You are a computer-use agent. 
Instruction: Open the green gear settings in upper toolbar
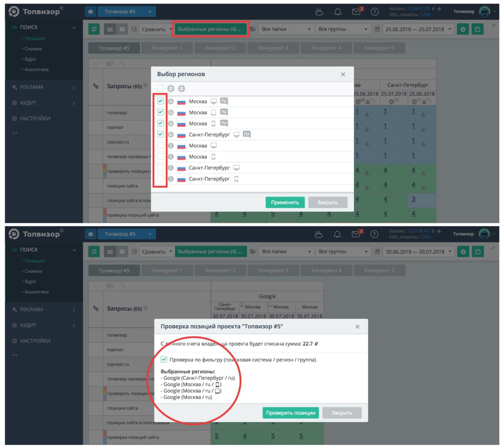click(x=463, y=29)
